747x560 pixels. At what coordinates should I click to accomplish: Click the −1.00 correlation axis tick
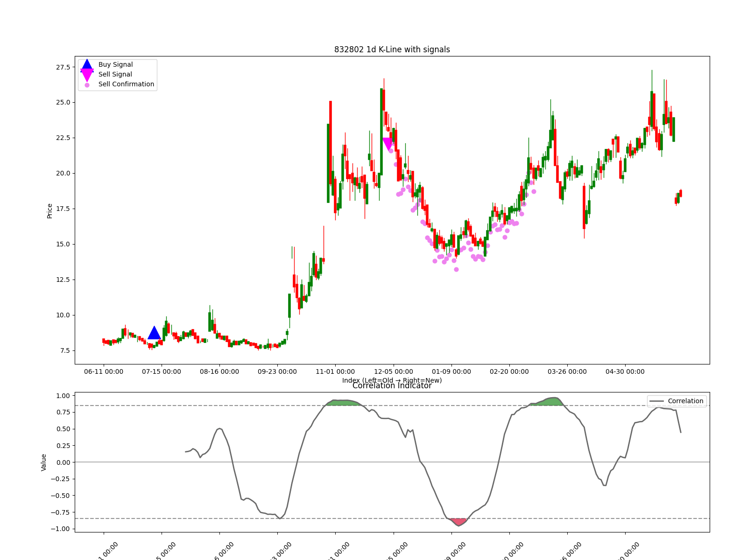[x=61, y=529]
